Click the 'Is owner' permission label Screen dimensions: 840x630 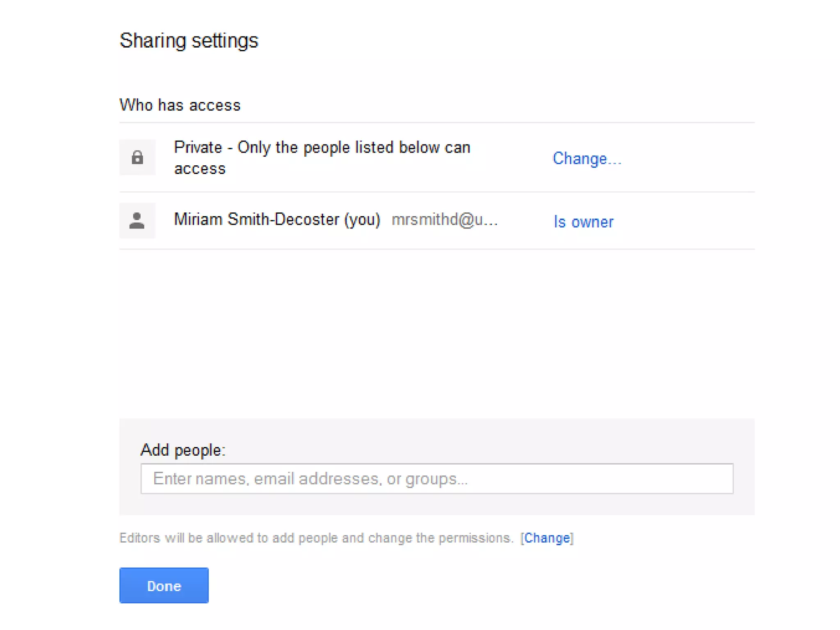(583, 222)
